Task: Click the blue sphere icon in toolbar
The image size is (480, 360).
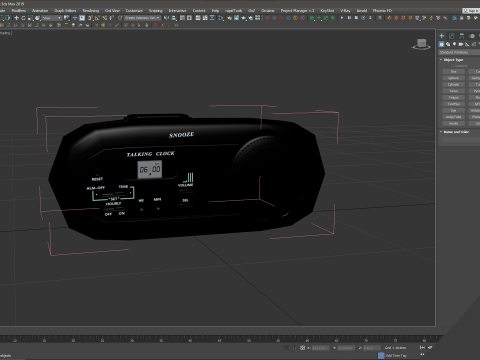Action: pos(288,18)
